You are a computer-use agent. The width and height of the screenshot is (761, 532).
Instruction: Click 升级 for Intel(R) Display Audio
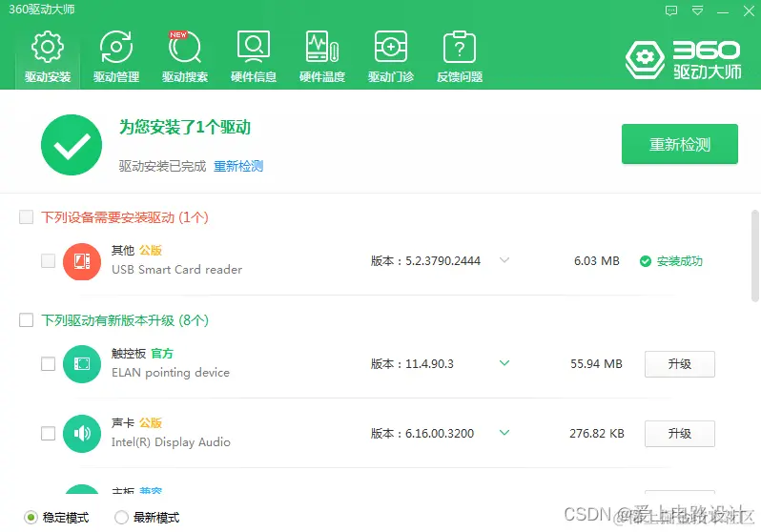[679, 434]
